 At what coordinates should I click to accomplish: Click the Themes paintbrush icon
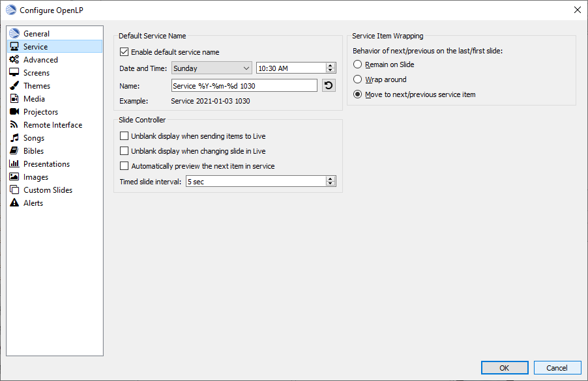coord(14,85)
